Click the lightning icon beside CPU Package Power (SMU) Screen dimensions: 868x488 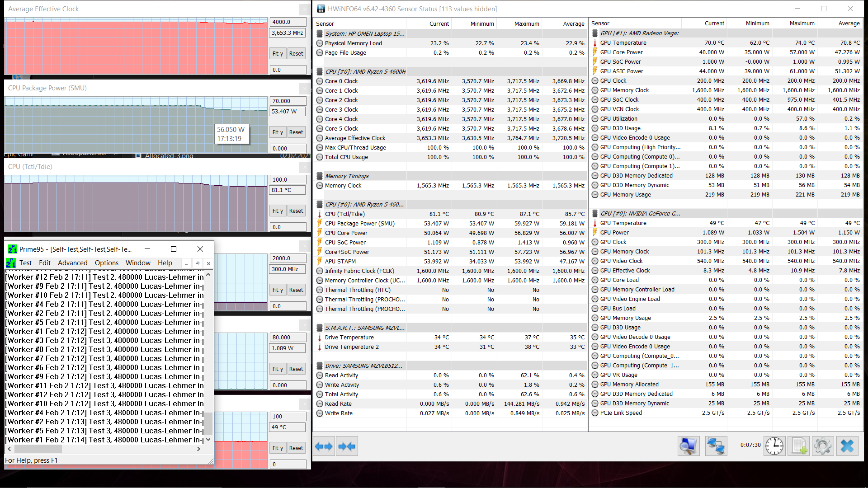(320, 224)
